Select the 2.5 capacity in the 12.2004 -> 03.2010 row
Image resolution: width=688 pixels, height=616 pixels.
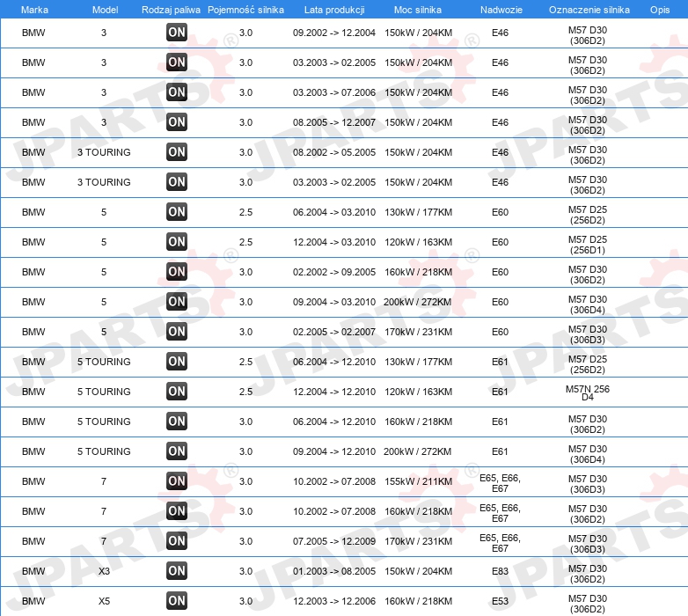coord(245,242)
